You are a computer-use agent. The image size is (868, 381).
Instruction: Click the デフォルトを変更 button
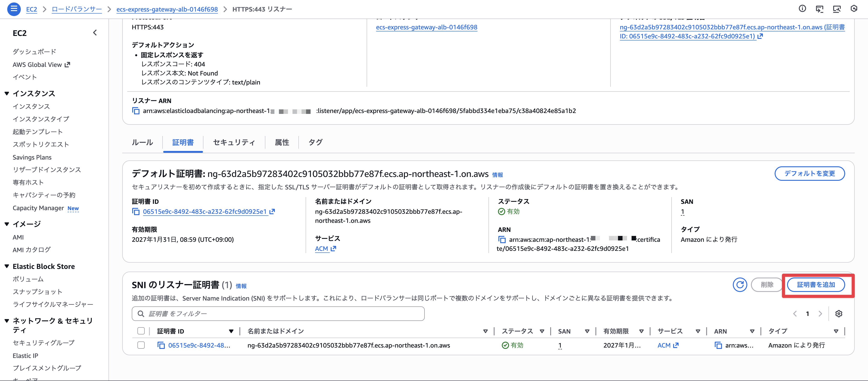coord(809,174)
